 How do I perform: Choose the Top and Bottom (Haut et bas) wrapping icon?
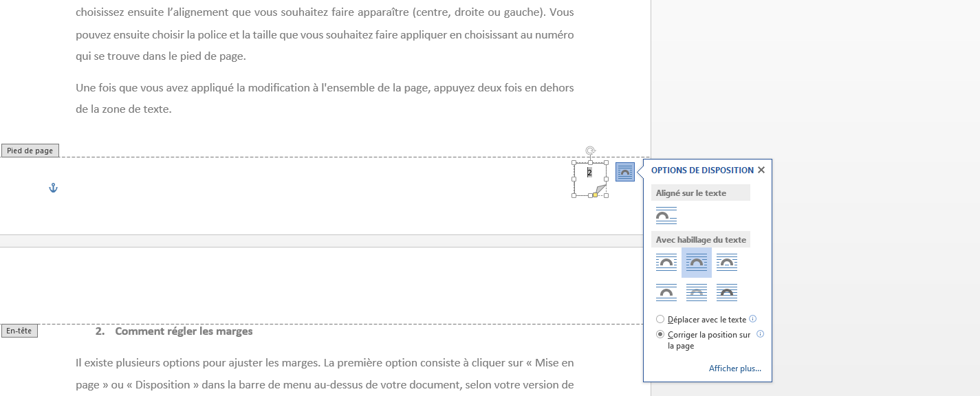pyautogui.click(x=666, y=293)
